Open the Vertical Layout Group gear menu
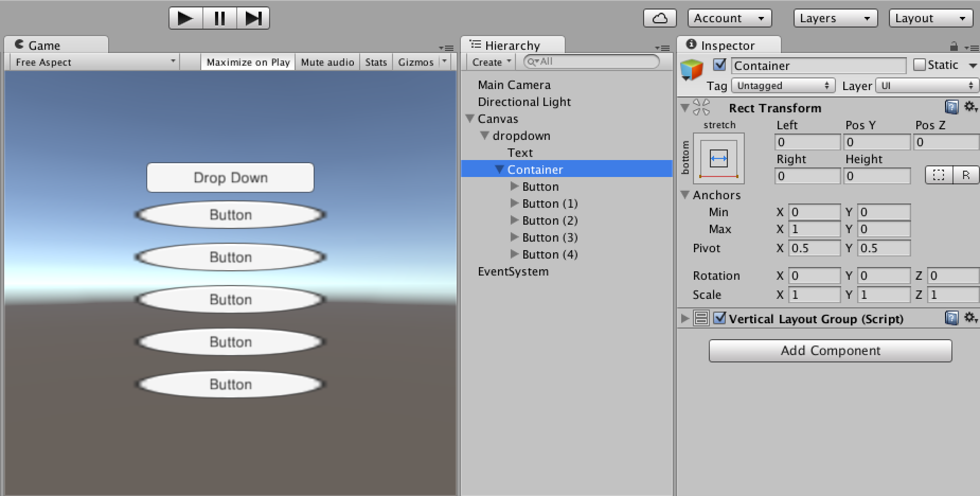 (x=971, y=318)
